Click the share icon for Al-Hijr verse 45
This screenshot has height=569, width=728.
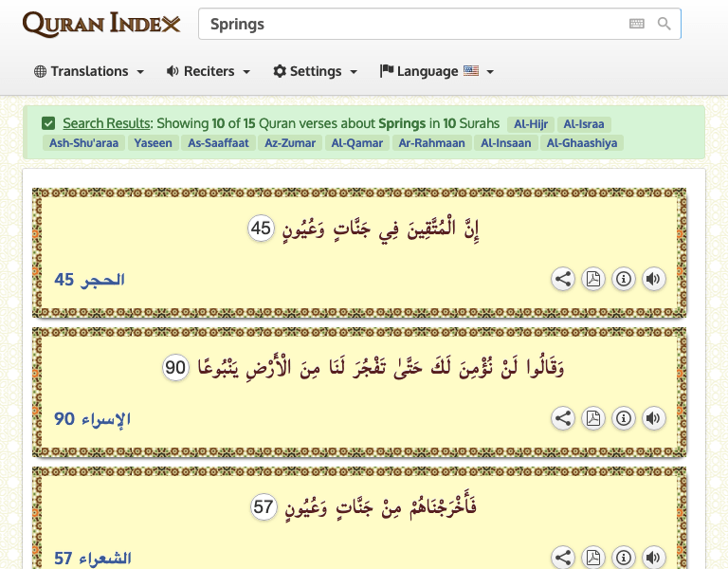pyautogui.click(x=563, y=279)
